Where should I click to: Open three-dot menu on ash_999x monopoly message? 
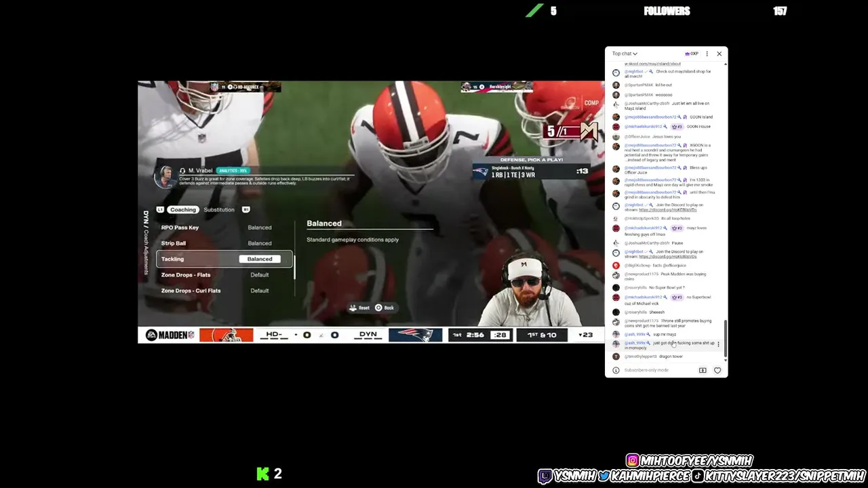pos(718,344)
